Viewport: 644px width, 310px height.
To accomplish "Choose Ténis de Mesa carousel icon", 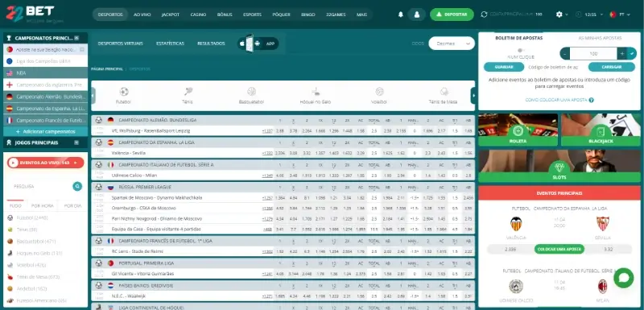I will [444, 96].
